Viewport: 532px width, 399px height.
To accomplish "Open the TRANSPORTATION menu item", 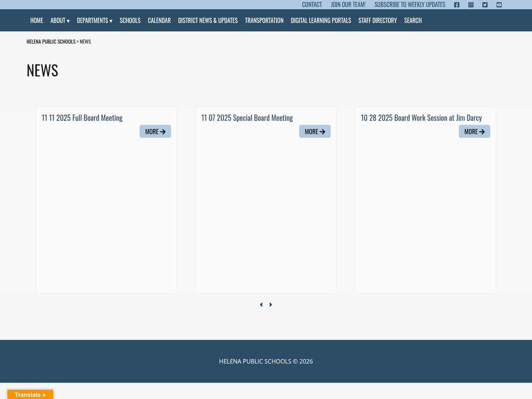I will pyautogui.click(x=264, y=20).
